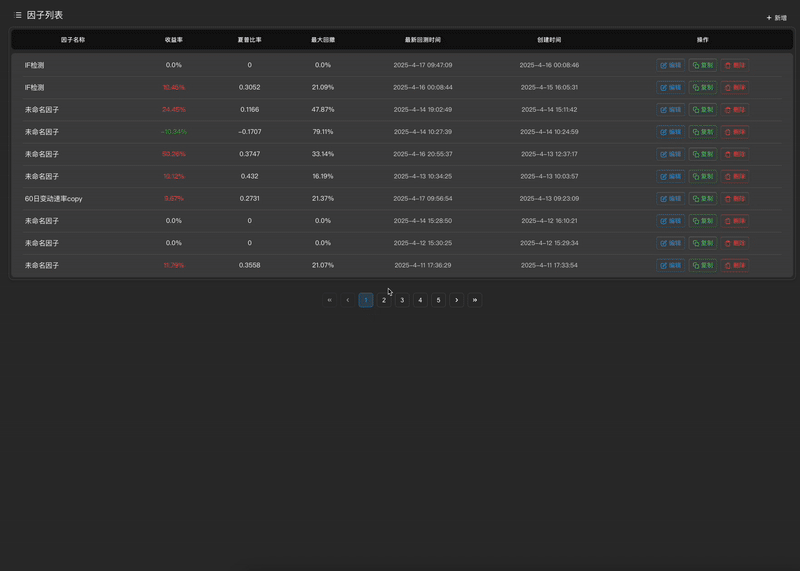Edit the factor with Sharpe ratio 0.3747
This screenshot has height=571, width=800.
pyautogui.click(x=670, y=154)
